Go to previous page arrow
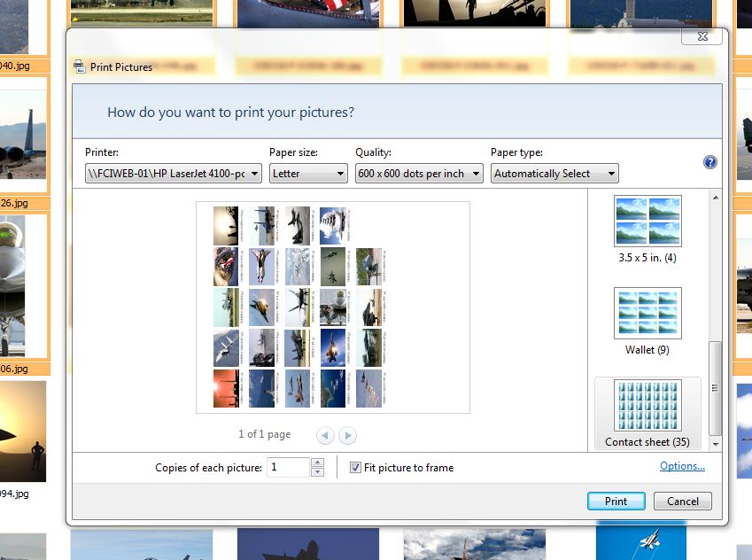The height and width of the screenshot is (560, 752). 325,435
